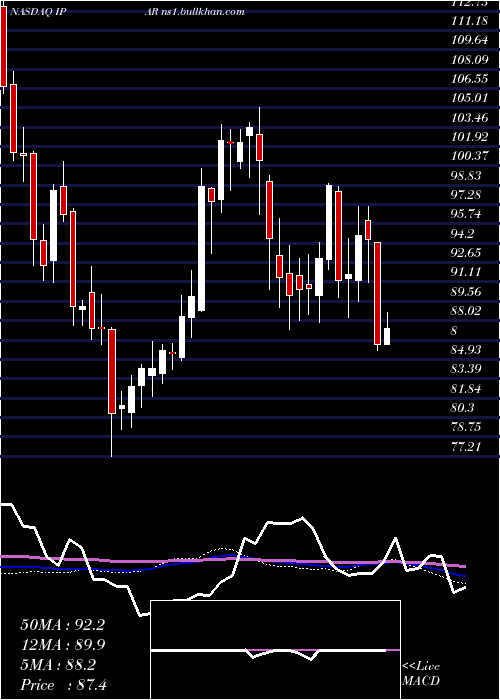Click the tall white candle rising to 98
Image resolution: width=500 pixels, height=700 pixels.
[202, 248]
